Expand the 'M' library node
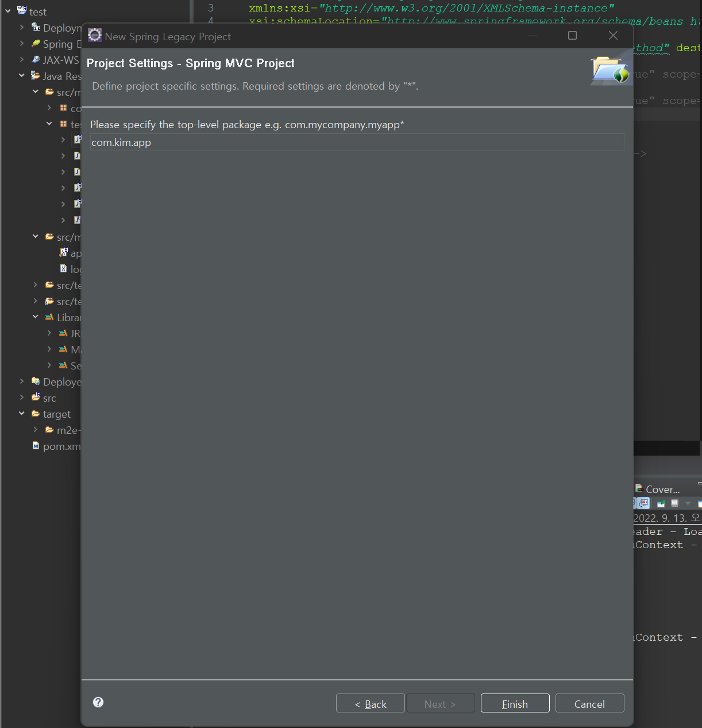The height and width of the screenshot is (728, 702). [49, 349]
